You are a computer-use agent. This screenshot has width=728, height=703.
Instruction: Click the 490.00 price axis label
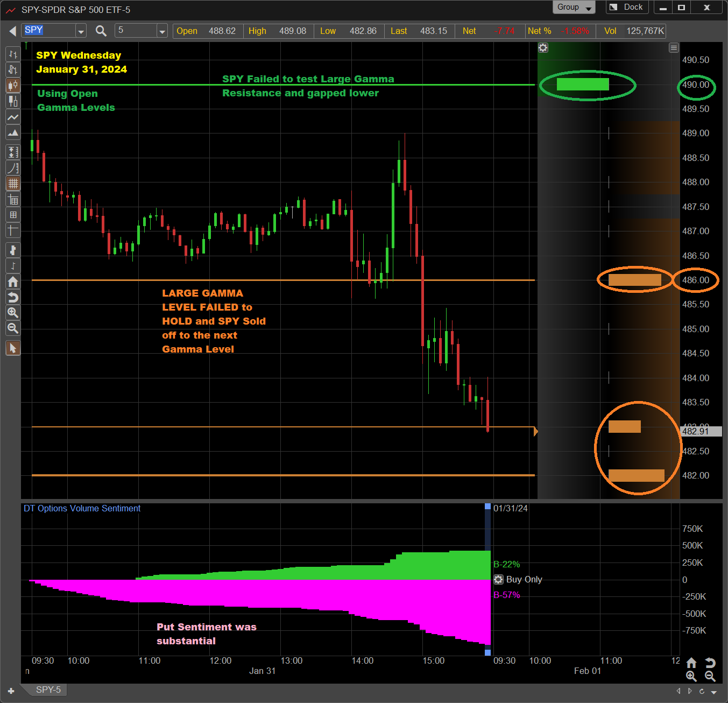coord(696,85)
